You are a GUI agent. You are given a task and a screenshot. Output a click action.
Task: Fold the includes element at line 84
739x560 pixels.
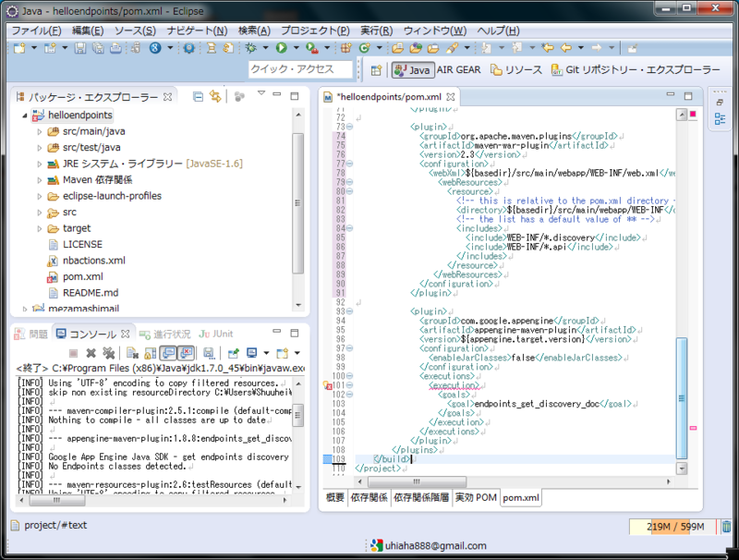coord(350,228)
